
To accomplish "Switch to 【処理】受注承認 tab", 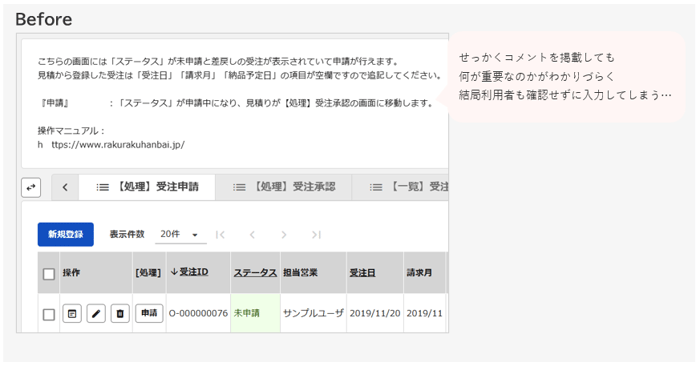I will pos(284,187).
